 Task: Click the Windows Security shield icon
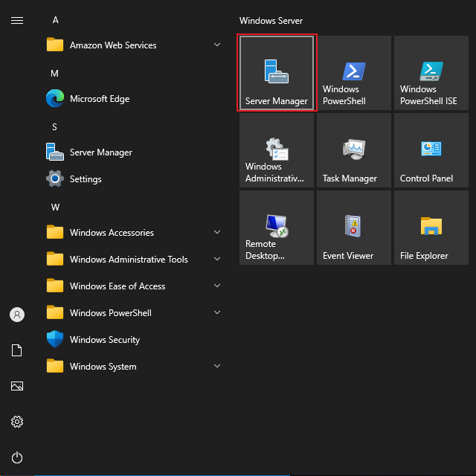[x=55, y=339]
